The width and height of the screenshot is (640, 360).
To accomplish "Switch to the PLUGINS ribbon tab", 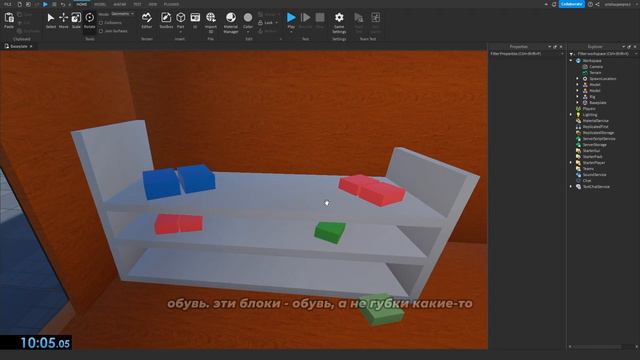I will (x=171, y=4).
